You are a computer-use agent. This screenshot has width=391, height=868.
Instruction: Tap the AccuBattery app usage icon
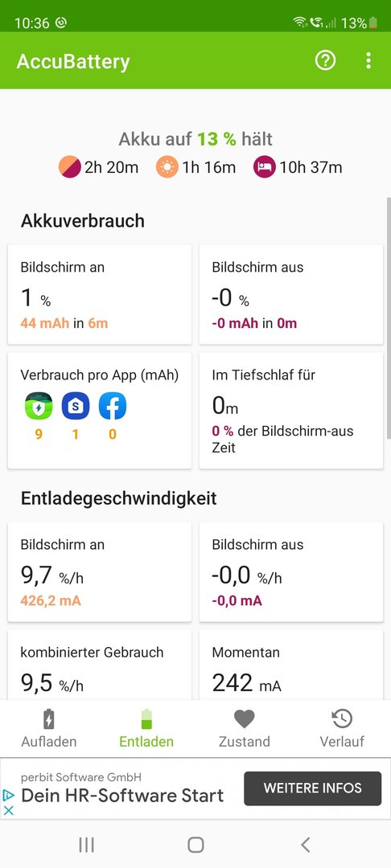[39, 406]
